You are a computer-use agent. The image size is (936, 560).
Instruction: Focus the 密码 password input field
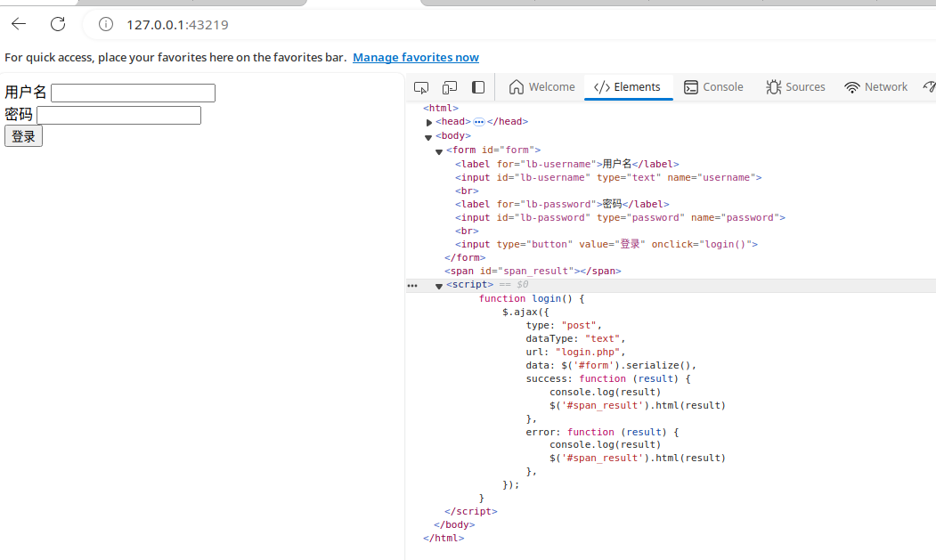point(118,115)
